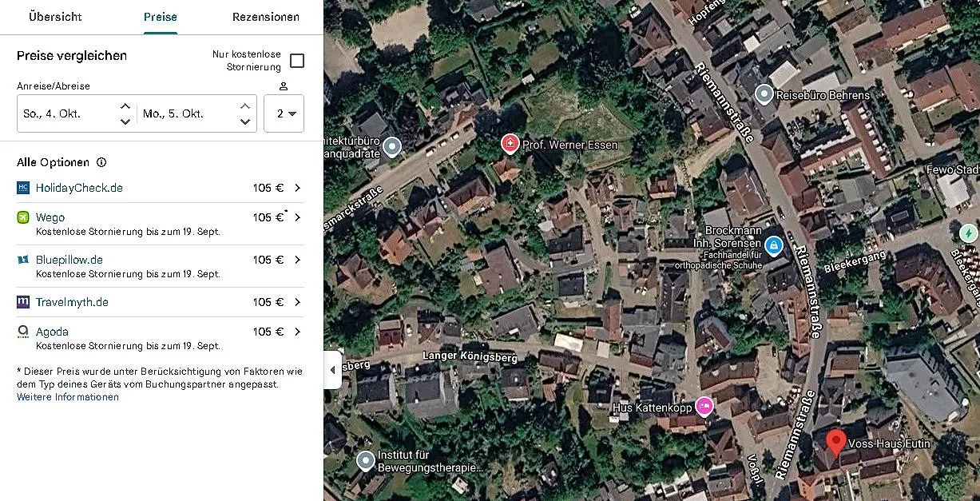
Task: Select the Hus Kattenkopp hotel marker
Action: [704, 407]
